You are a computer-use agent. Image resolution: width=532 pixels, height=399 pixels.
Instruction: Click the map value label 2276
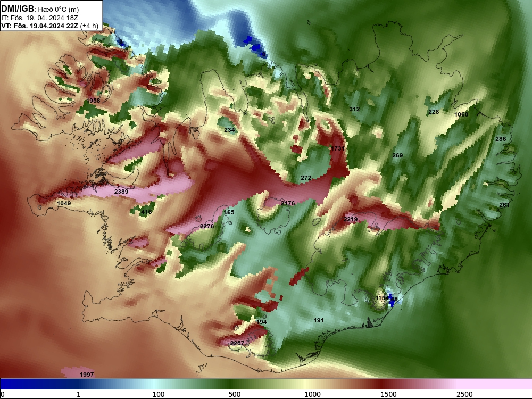tap(207, 226)
